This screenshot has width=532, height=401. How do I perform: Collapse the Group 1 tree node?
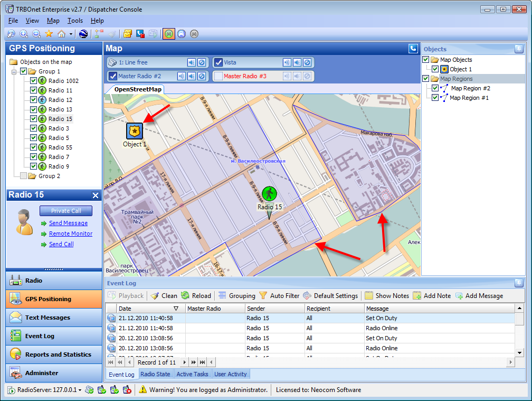[x=14, y=72]
